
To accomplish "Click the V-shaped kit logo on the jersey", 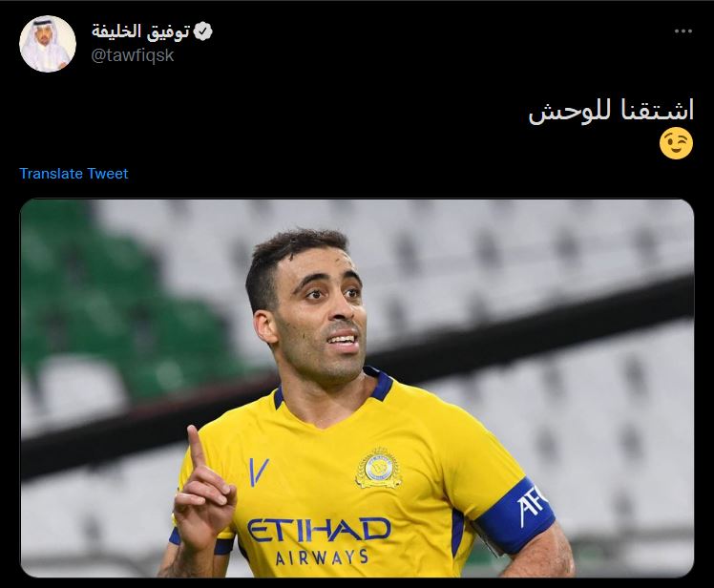I will (258, 472).
